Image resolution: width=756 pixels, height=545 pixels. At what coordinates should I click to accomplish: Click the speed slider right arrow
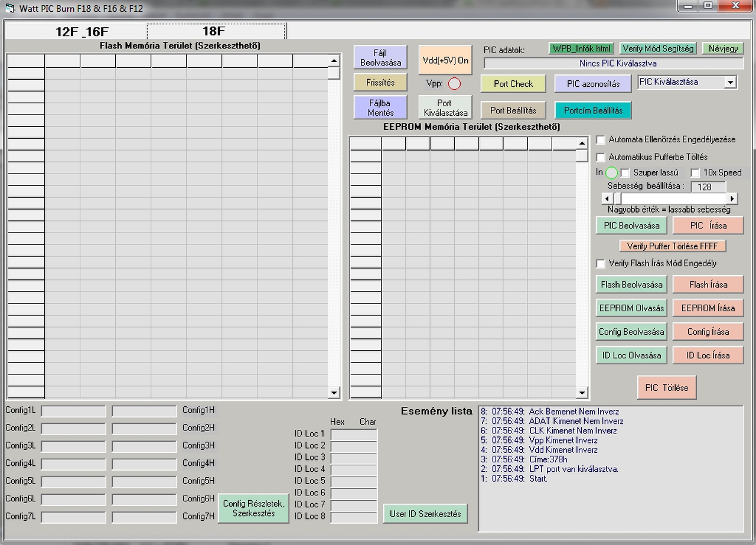point(732,198)
